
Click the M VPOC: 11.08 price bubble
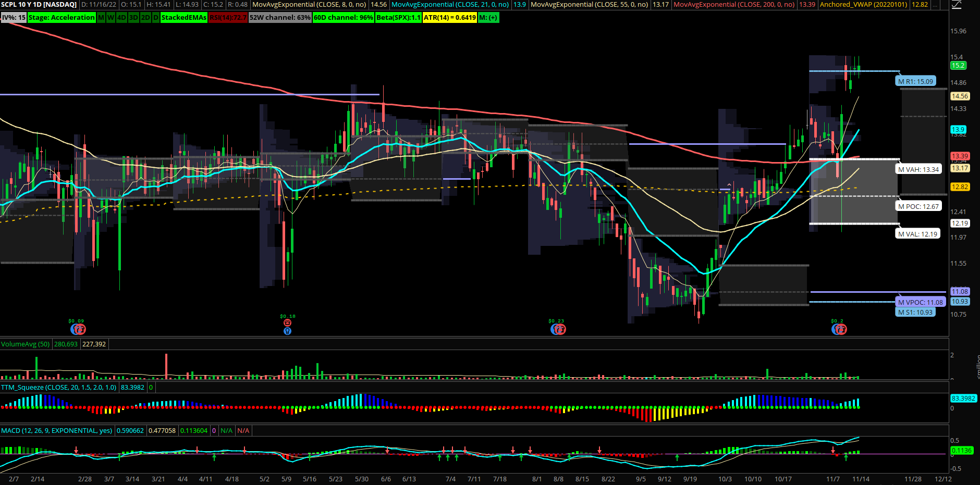click(920, 302)
